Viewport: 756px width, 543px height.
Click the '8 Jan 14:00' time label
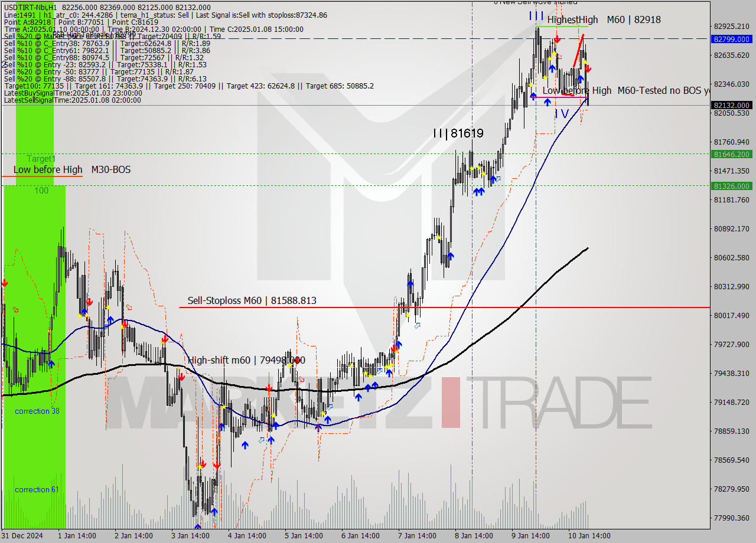(x=474, y=536)
